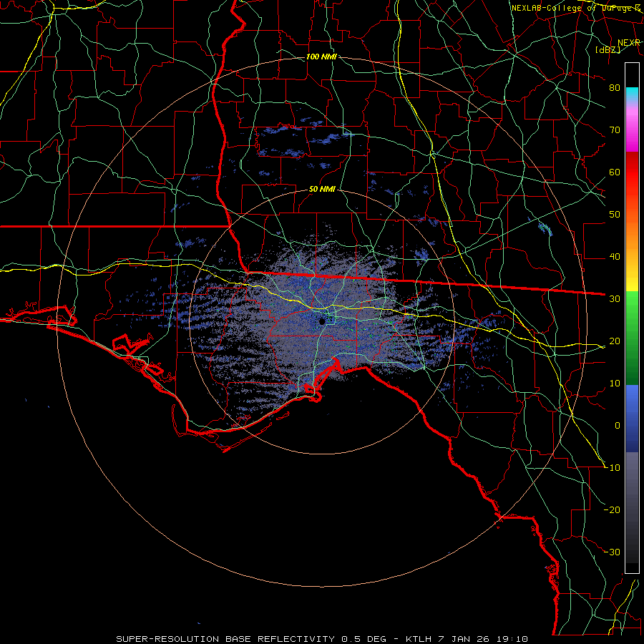Click the "-20" value on the dBZ scale
The width and height of the screenshot is (644, 644).
(612, 509)
